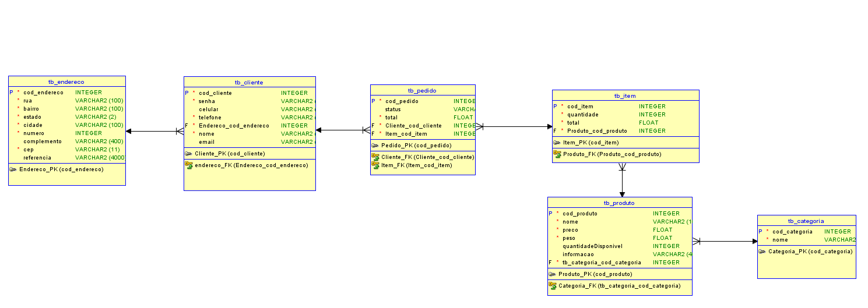This screenshot has height=308, width=868.
Task: Select the estado column row
Action: [x=67, y=116]
